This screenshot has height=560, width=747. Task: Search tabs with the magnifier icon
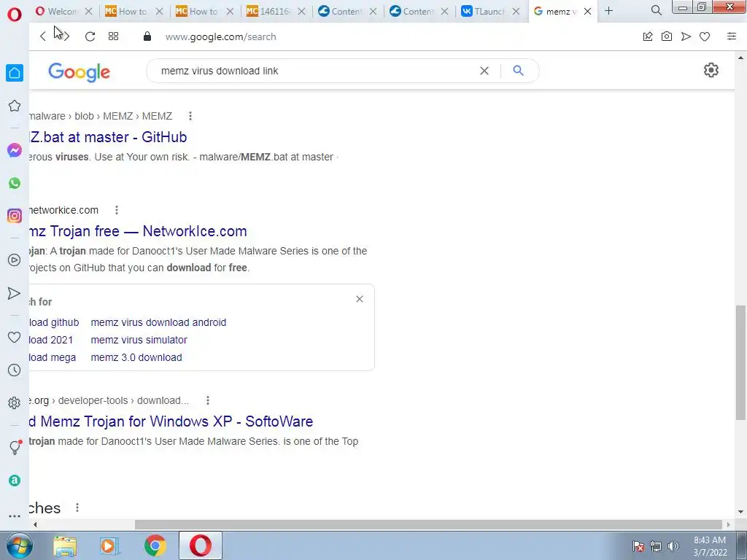(656, 10)
